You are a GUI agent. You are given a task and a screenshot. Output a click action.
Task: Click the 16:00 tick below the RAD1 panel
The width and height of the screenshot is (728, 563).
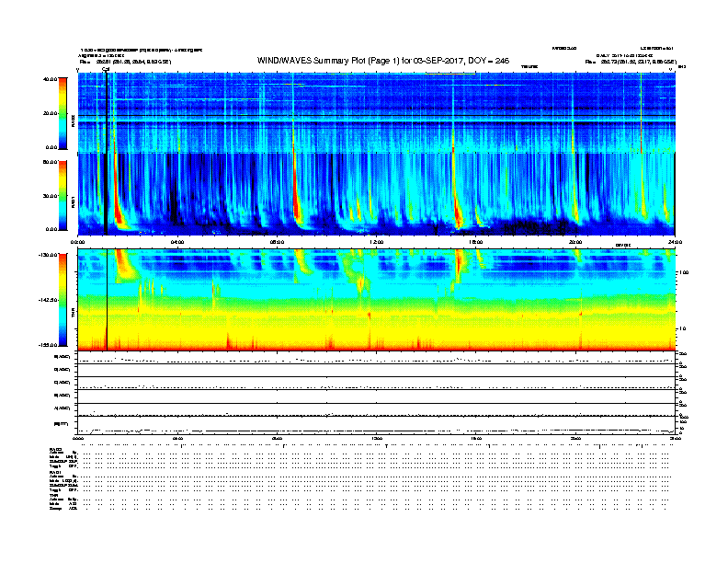point(476,242)
